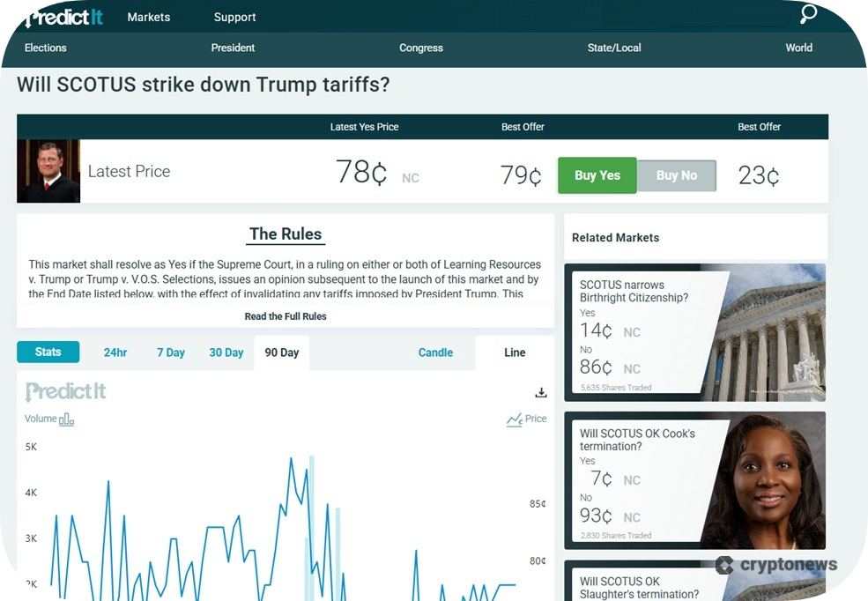This screenshot has width=868, height=601.
Task: Switch to the Congress tab
Action: click(420, 48)
